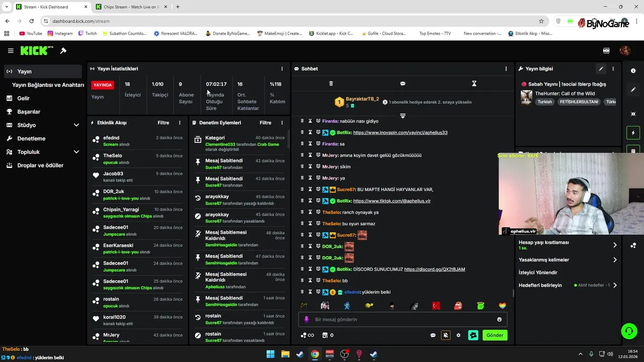Delete Firarda's 'nabüün nası gidiyo' message
644x362 pixels.
pyautogui.click(x=302, y=121)
